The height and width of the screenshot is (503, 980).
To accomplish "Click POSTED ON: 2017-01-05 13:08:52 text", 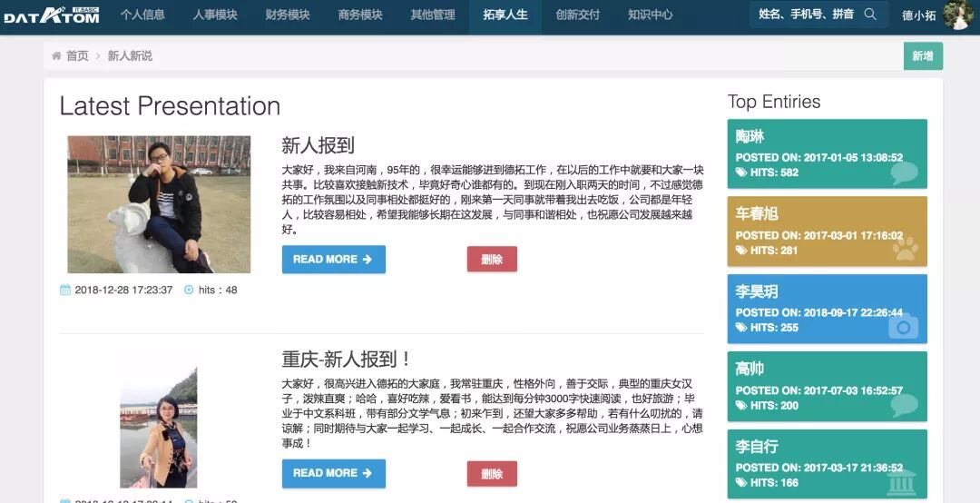I will pyautogui.click(x=819, y=158).
